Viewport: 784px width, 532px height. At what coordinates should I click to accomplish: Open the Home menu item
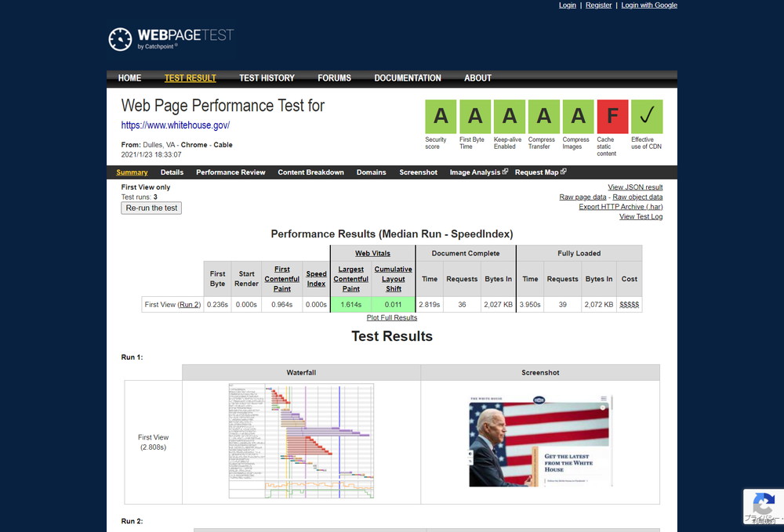coord(129,78)
